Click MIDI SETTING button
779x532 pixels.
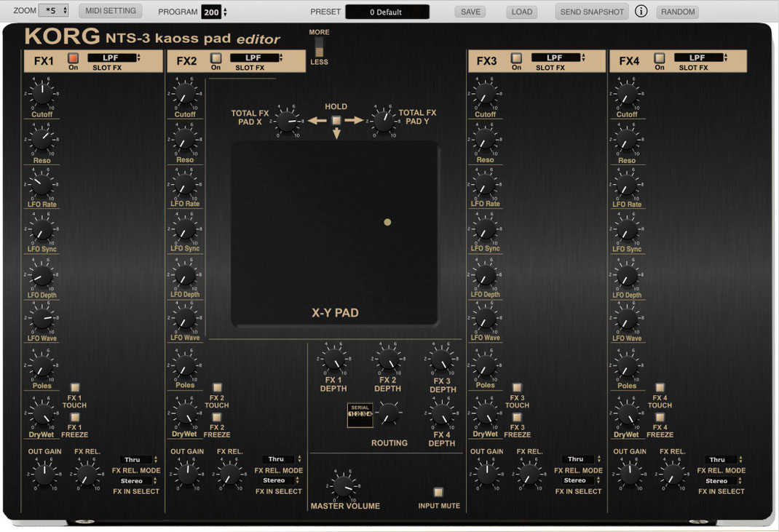110,11
